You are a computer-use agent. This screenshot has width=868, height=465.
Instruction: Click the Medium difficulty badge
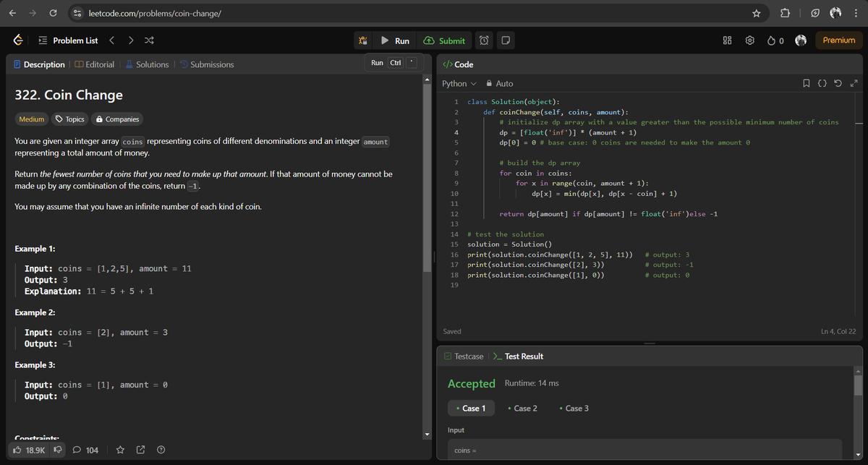pyautogui.click(x=32, y=119)
